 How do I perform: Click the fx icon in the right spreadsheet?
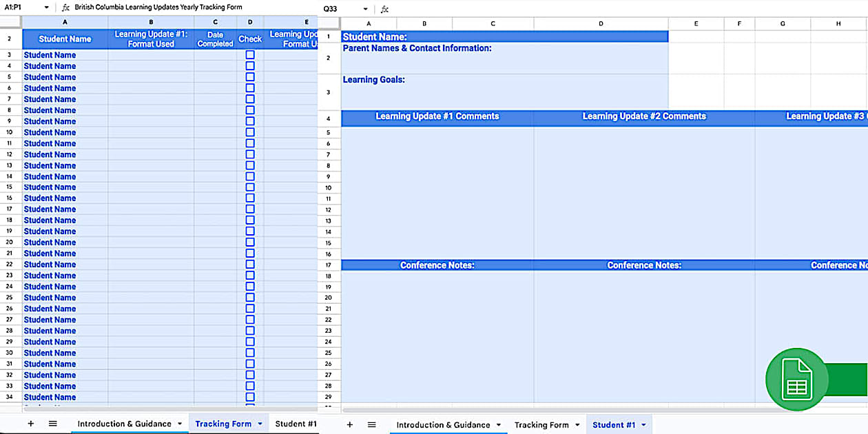click(x=384, y=9)
